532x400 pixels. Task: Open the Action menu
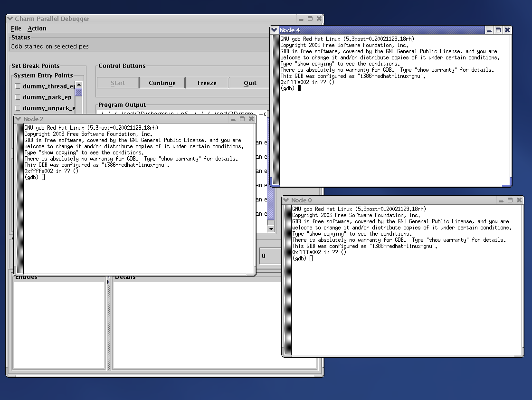(x=37, y=29)
